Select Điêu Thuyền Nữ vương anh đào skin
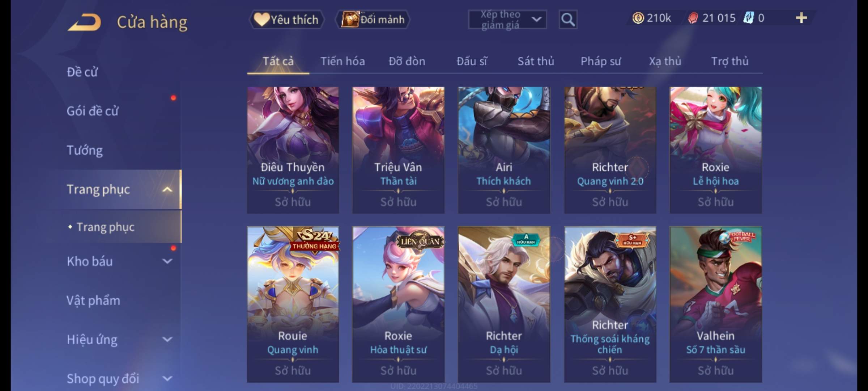868x391 pixels. 293,150
